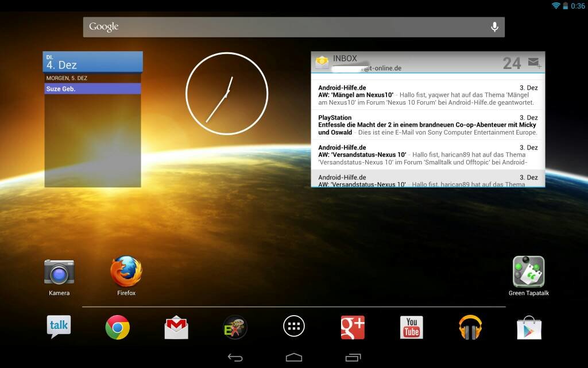
Task: Start voice search with microphone
Action: pos(494,26)
